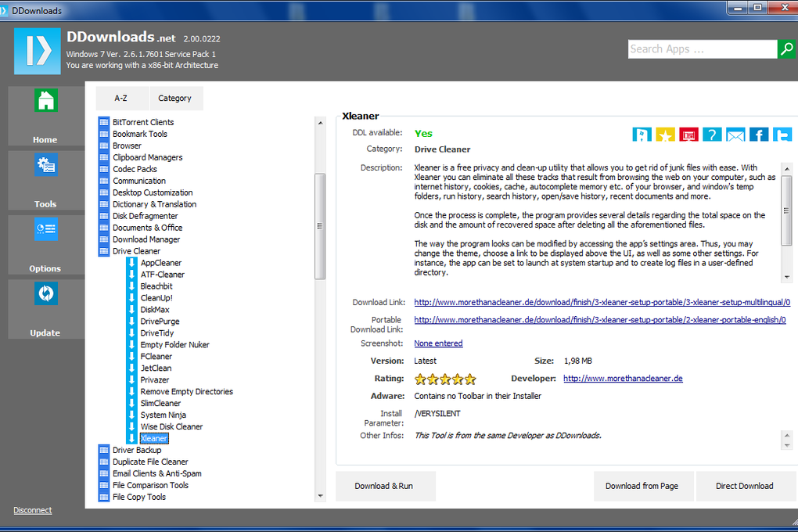Click the category list scrollbar up arrow
This screenshot has height=532, width=798.
tap(320, 123)
